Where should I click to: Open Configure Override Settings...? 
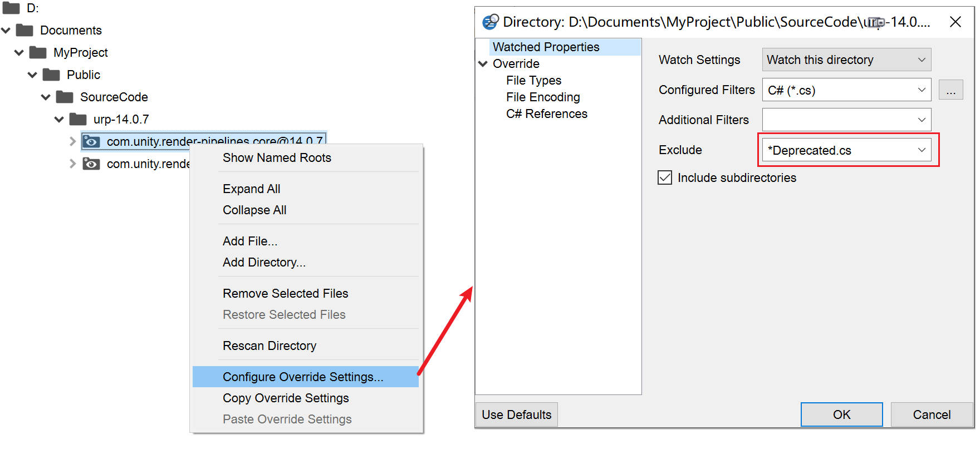click(x=306, y=377)
